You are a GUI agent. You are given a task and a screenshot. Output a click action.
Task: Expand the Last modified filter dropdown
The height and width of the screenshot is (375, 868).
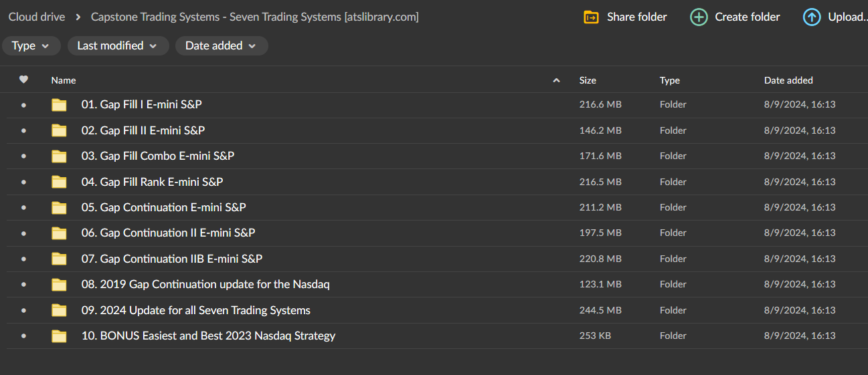(x=116, y=46)
